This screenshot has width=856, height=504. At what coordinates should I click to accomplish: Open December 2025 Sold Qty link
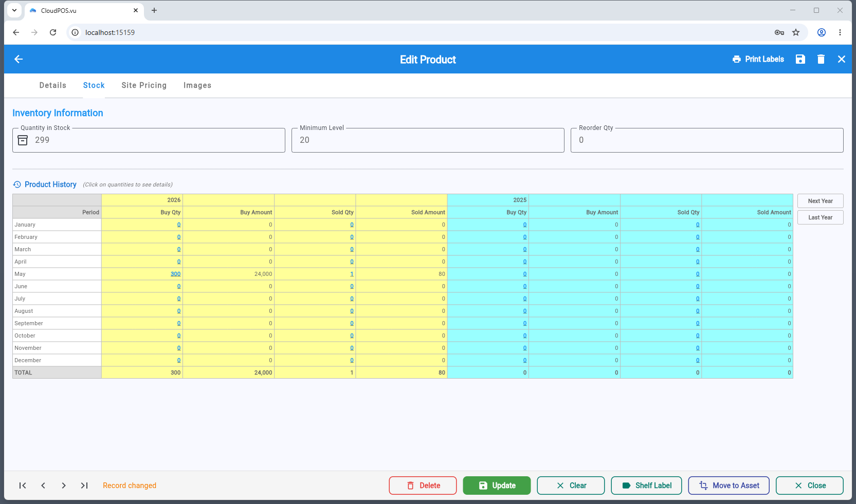(x=698, y=360)
